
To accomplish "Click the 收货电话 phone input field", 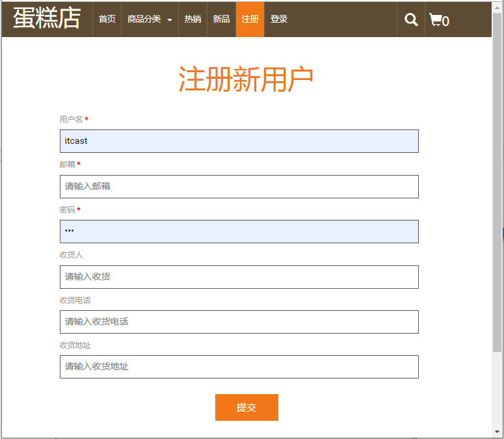I will [x=239, y=322].
